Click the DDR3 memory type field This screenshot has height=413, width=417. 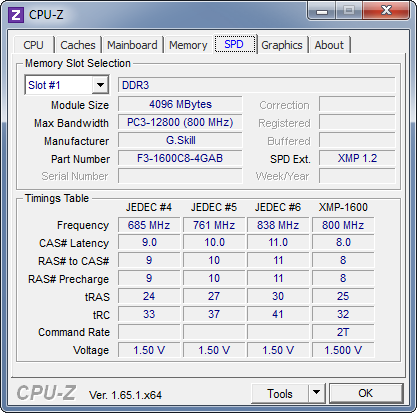(256, 85)
